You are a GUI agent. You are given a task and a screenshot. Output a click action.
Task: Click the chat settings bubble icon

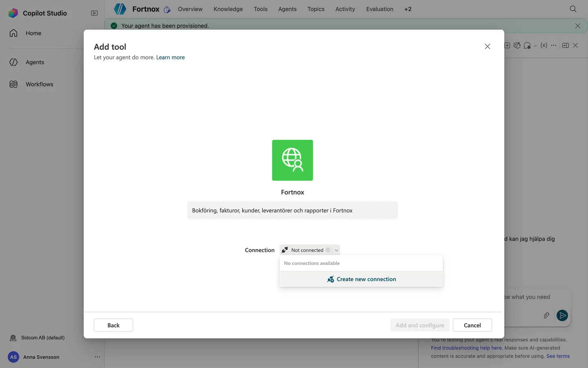tap(527, 45)
